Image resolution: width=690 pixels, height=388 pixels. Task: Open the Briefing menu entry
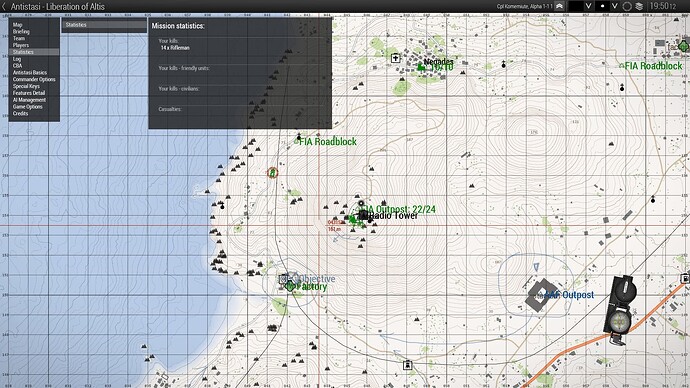21,32
